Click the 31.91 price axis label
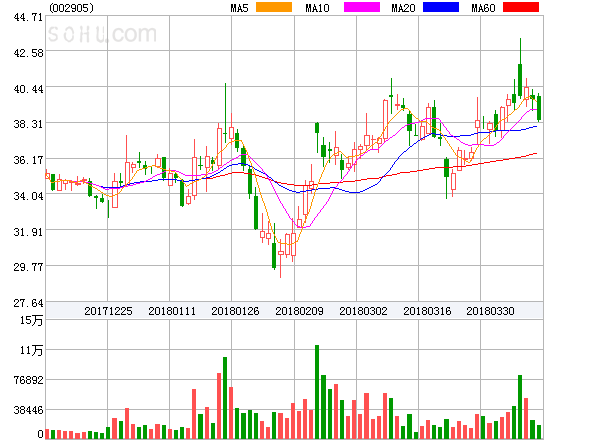The image size is (600, 440). tap(28, 232)
